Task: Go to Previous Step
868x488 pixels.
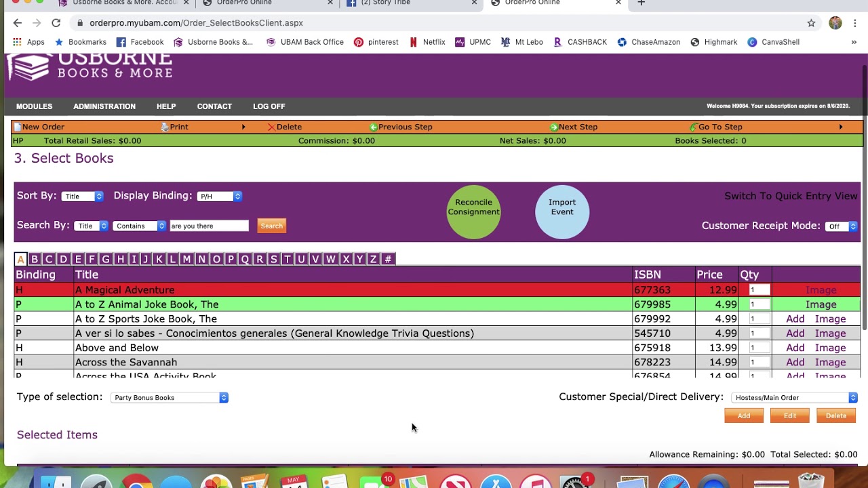Action: tap(401, 127)
